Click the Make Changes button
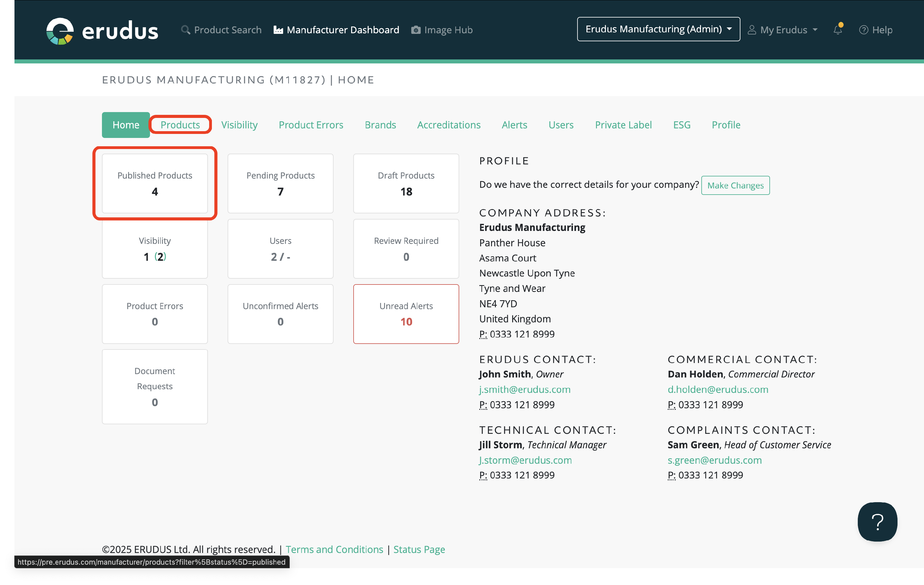The height and width of the screenshot is (585, 924). (x=735, y=185)
